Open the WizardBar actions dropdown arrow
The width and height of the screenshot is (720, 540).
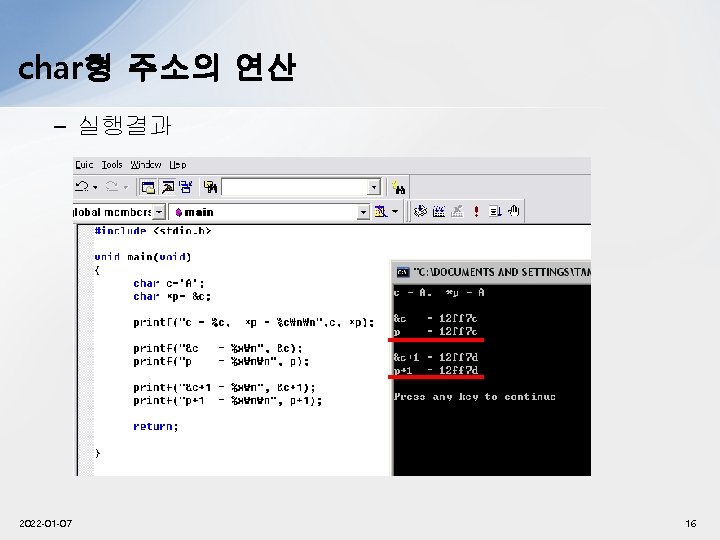(x=395, y=212)
